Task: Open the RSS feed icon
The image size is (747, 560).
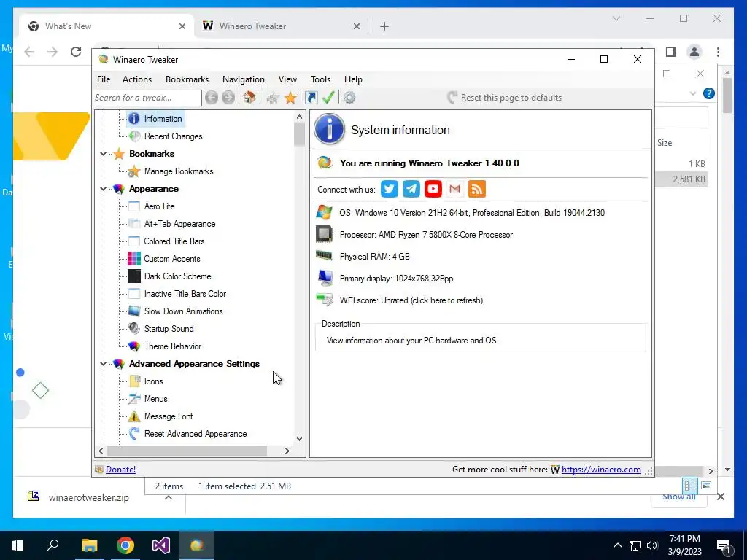Action: click(x=477, y=189)
